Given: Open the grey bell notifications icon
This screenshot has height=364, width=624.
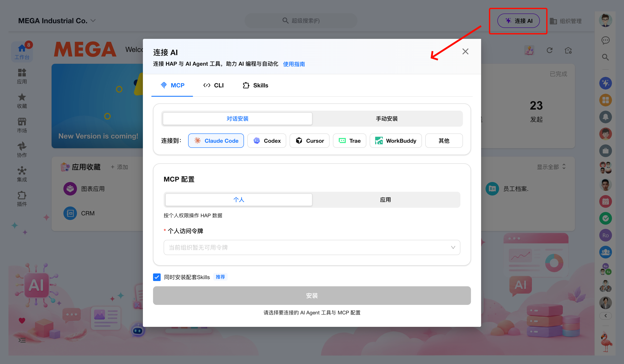Looking at the screenshot, I should pos(605,117).
